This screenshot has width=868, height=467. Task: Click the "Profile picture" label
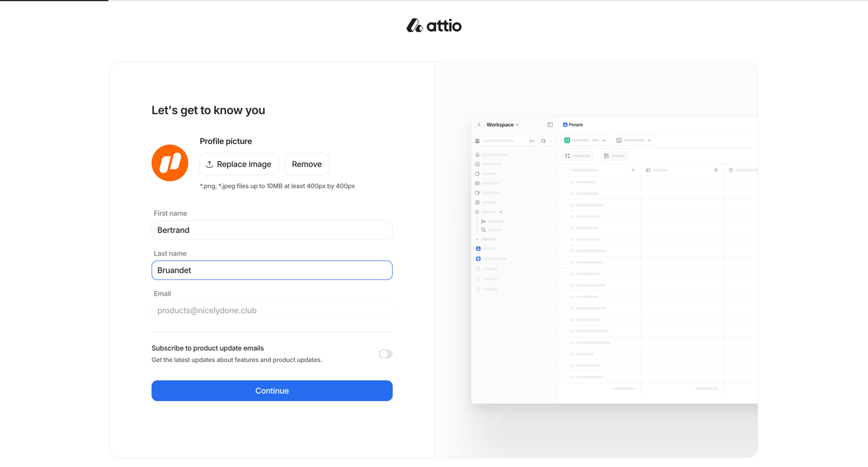click(x=226, y=141)
